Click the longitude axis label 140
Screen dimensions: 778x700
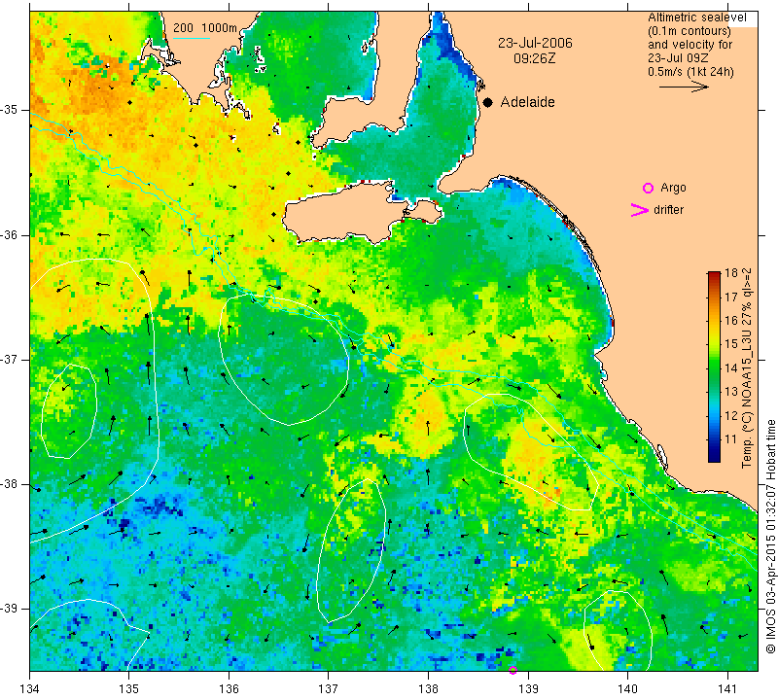point(627,688)
